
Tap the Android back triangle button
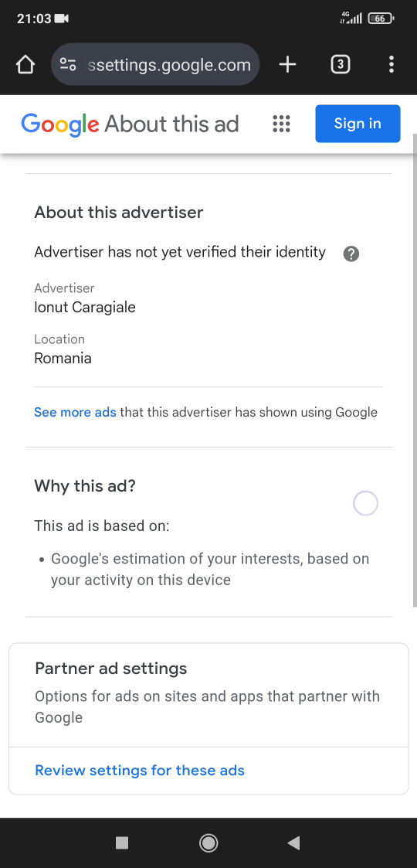tap(293, 843)
